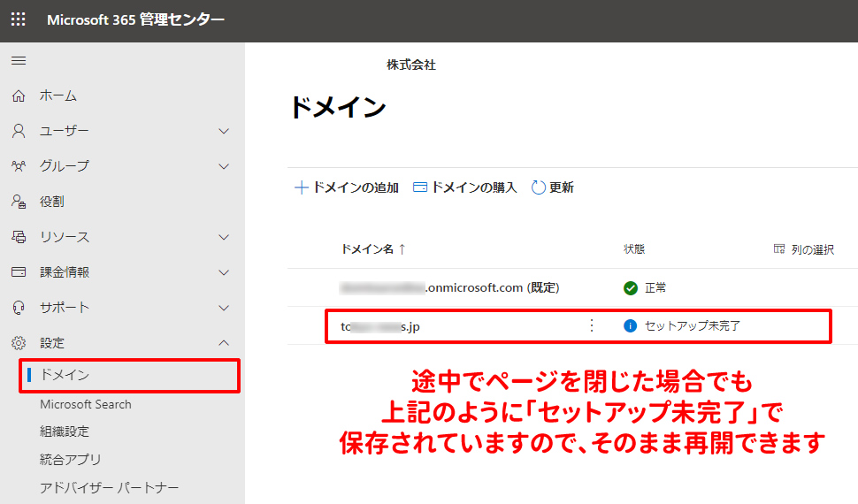Open 統合アプリ in the sidebar
This screenshot has height=504, width=858.
pos(70,459)
